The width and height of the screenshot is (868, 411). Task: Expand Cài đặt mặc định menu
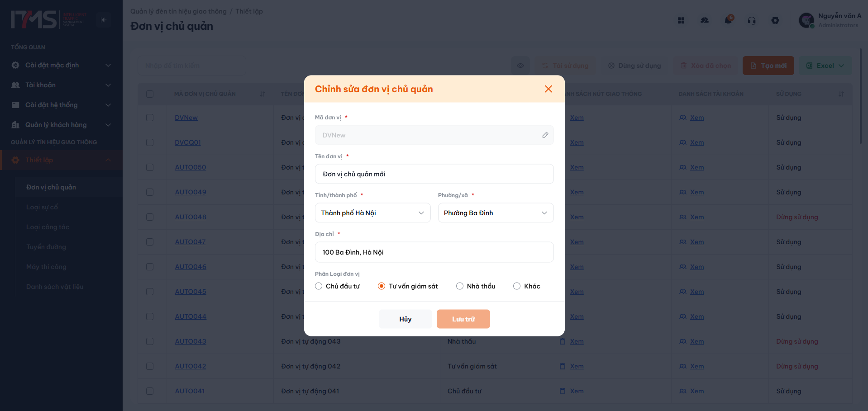click(x=61, y=65)
